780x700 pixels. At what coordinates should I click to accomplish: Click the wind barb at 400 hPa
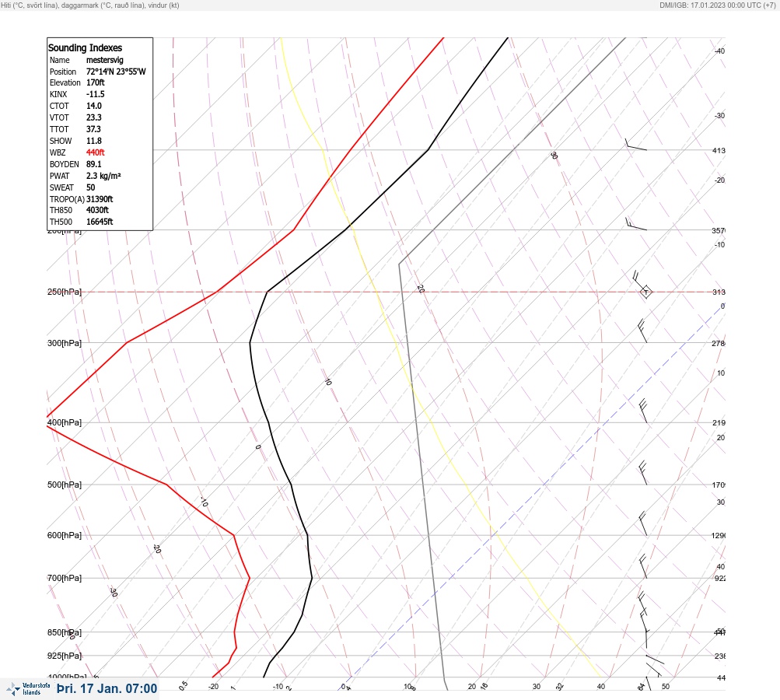pyautogui.click(x=642, y=411)
